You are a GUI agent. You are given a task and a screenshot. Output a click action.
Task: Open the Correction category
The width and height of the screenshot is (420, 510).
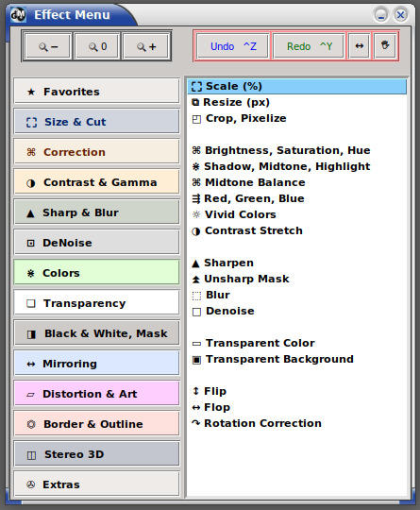96,152
